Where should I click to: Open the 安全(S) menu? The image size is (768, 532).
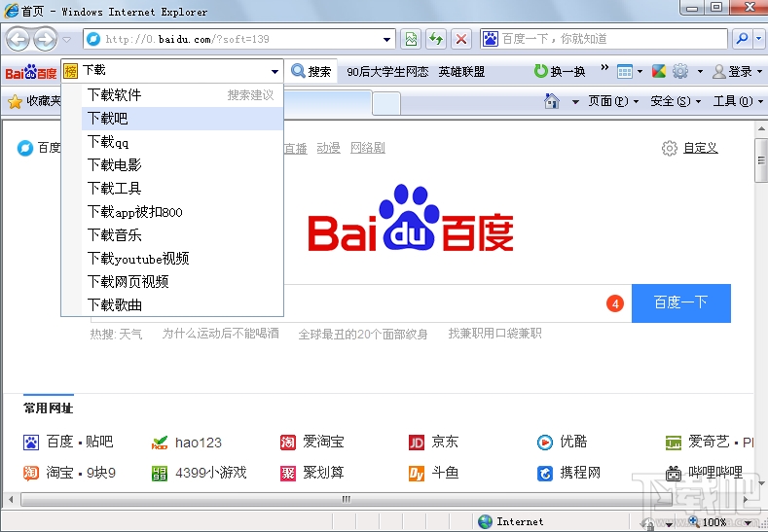(675, 101)
